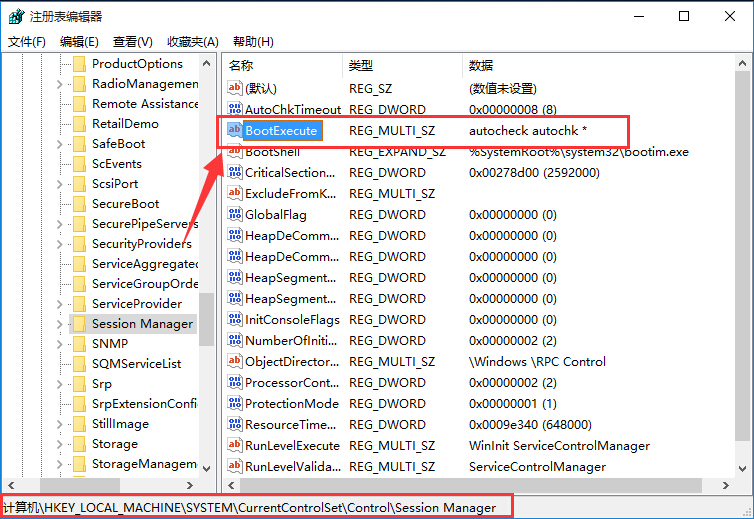This screenshot has width=754, height=519.
Task: Select the ScEvents tree item
Action: [116, 164]
